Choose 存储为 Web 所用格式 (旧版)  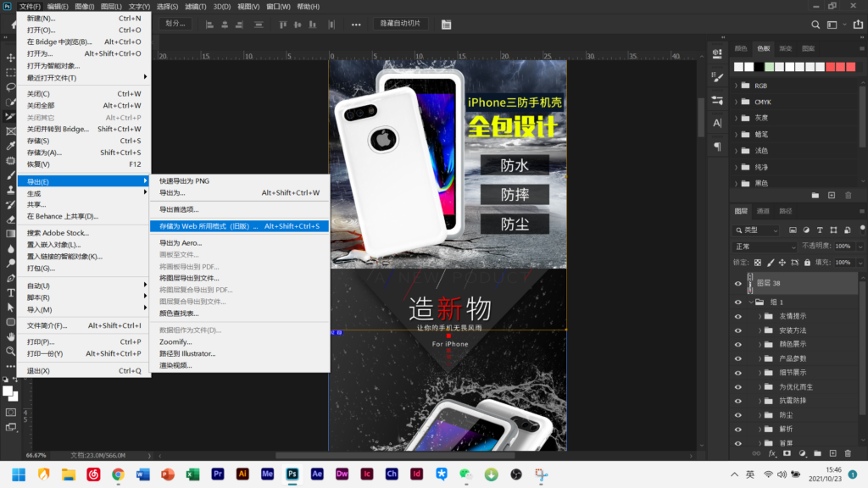(240, 226)
